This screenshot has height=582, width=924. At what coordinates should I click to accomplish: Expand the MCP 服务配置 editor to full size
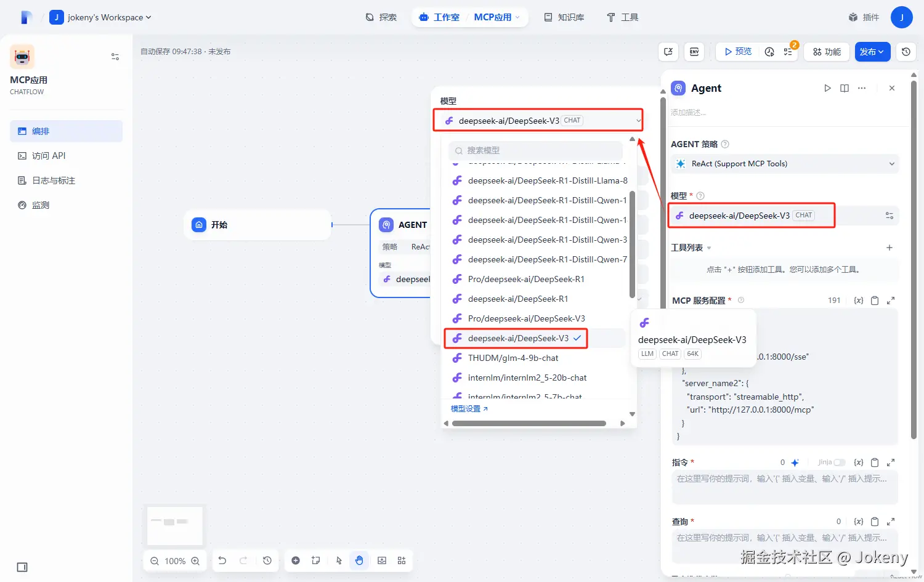click(x=891, y=301)
